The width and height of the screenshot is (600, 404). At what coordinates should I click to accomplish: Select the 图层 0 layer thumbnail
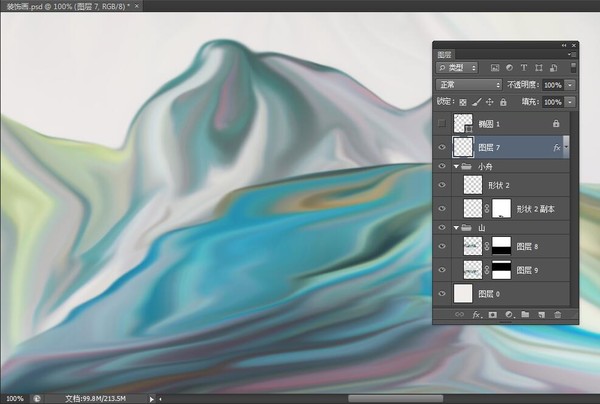pyautogui.click(x=463, y=294)
